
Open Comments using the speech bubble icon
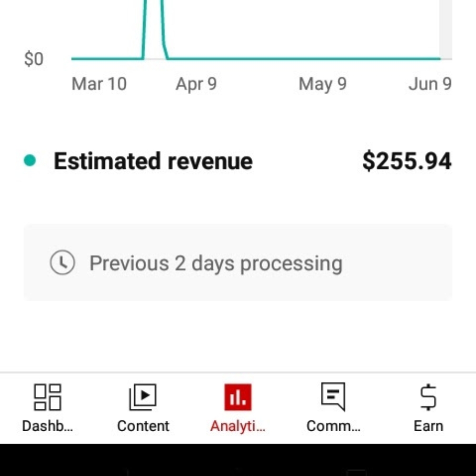333,396
